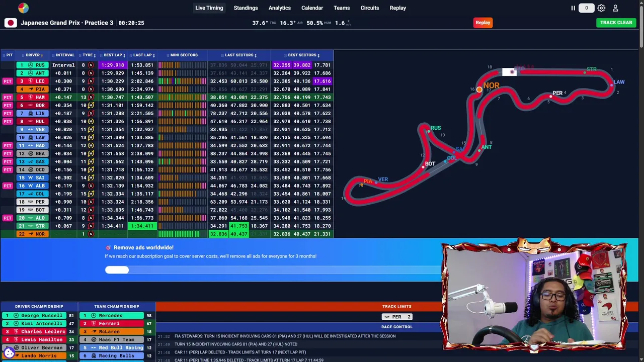
Task: Open the Analytics menu
Action: [280, 8]
